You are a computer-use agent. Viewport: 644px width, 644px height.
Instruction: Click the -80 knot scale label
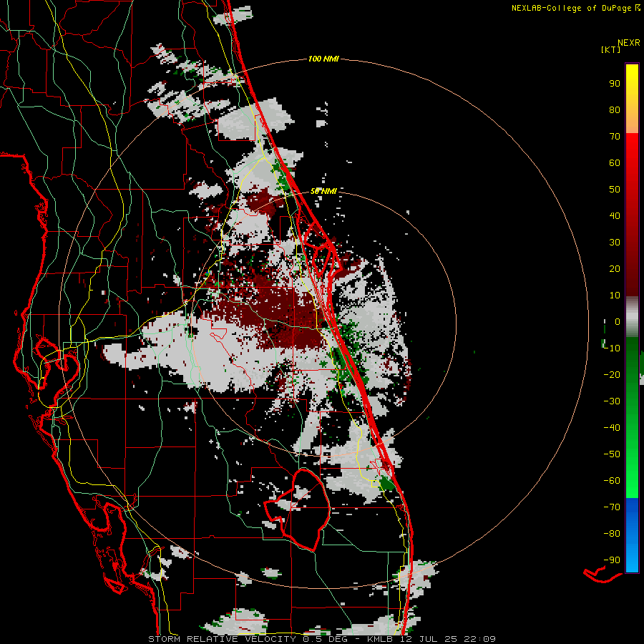(x=612, y=534)
